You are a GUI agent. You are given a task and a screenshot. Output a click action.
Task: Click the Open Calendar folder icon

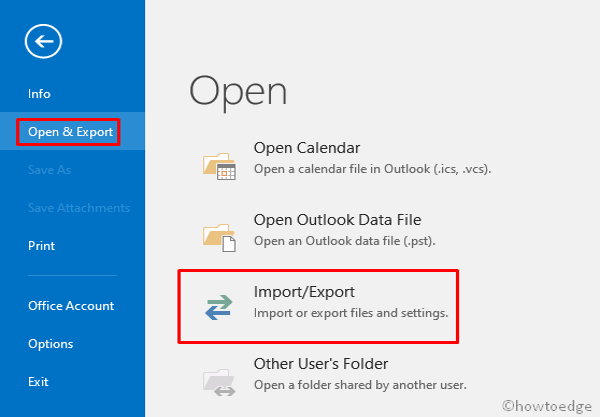218,159
